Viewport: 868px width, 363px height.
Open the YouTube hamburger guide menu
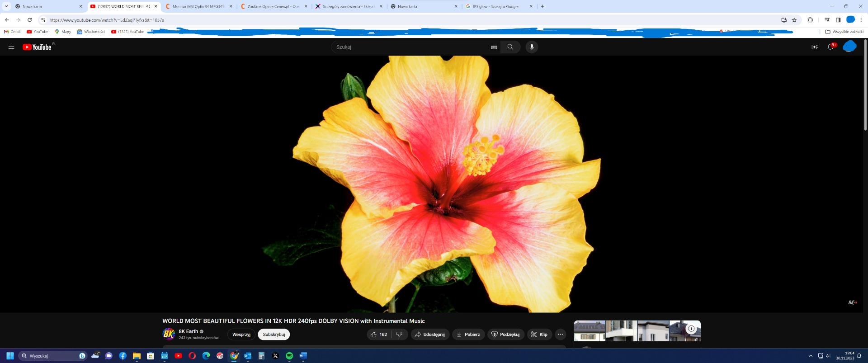pos(11,47)
